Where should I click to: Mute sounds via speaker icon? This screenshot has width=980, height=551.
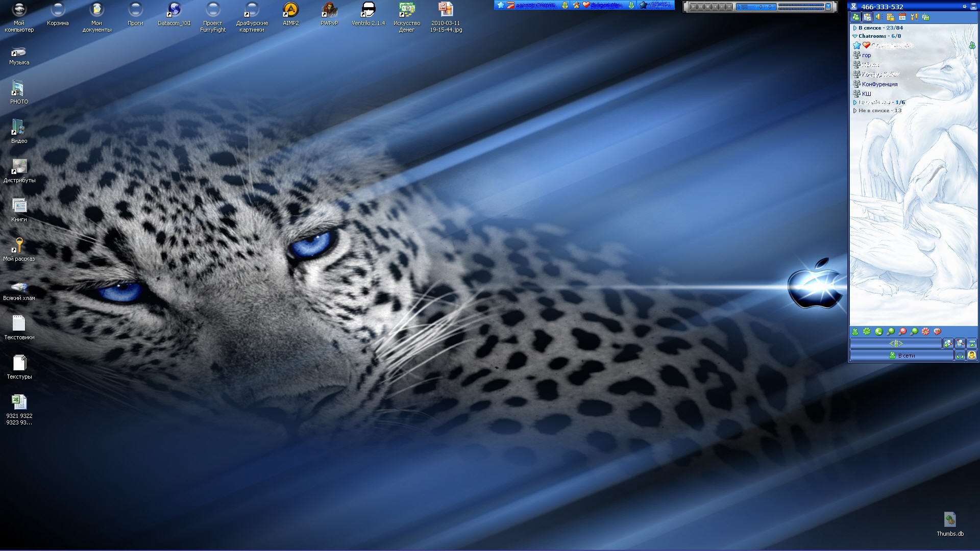coord(879,17)
